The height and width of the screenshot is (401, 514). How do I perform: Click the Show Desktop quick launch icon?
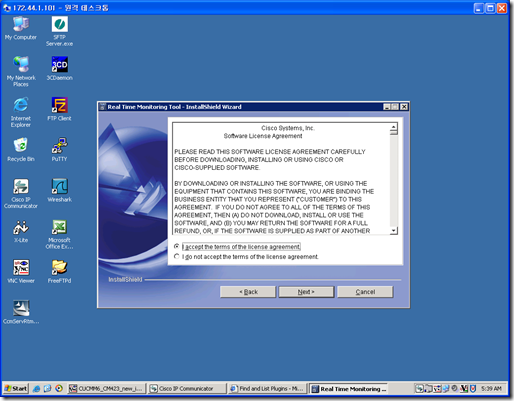48,389
